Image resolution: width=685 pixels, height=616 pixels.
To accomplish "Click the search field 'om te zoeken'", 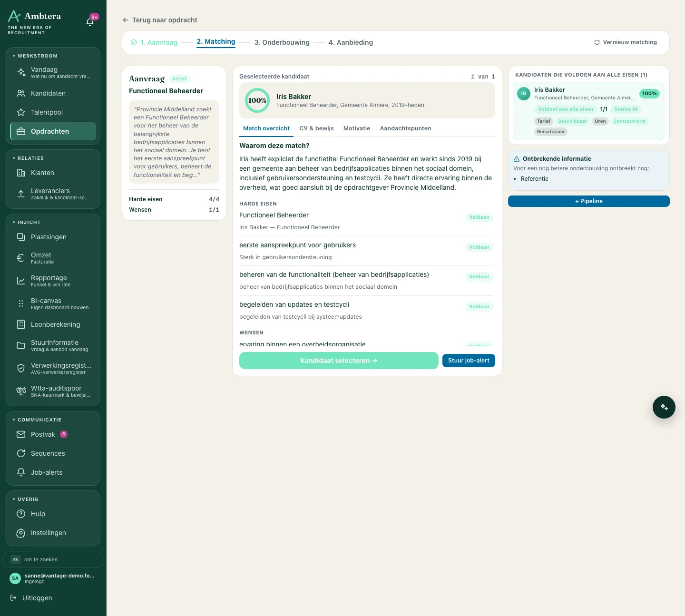I will pos(53,559).
